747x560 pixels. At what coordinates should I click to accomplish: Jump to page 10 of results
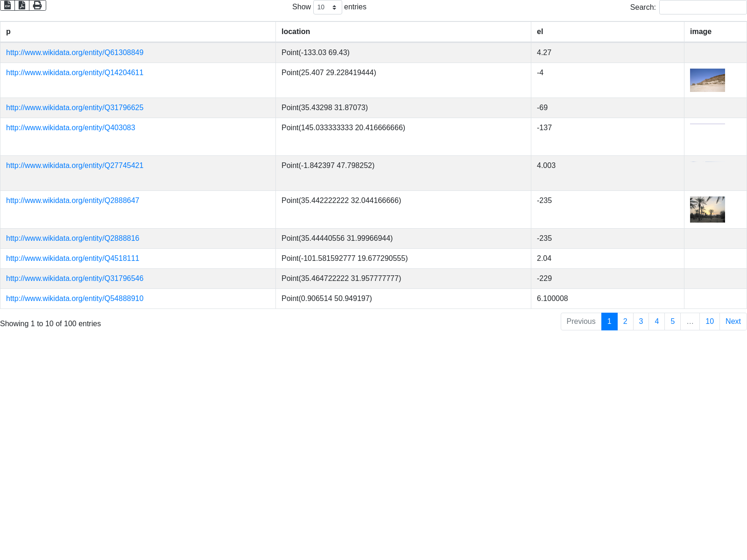point(709,322)
